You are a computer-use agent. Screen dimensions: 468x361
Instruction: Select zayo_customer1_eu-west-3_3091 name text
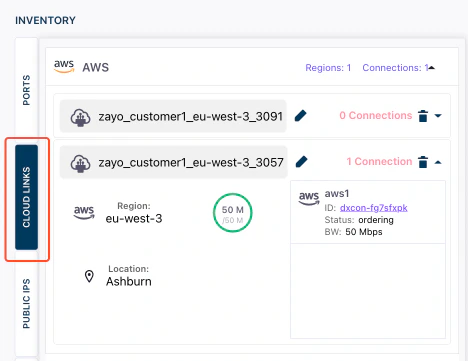coord(190,116)
